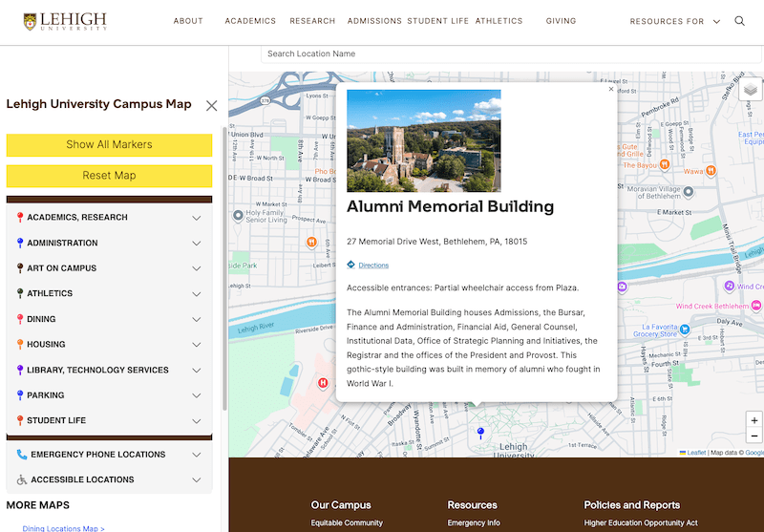Viewport: 764px width, 532px height.
Task: Expand the Parking category chevron
Action: pyautogui.click(x=197, y=395)
